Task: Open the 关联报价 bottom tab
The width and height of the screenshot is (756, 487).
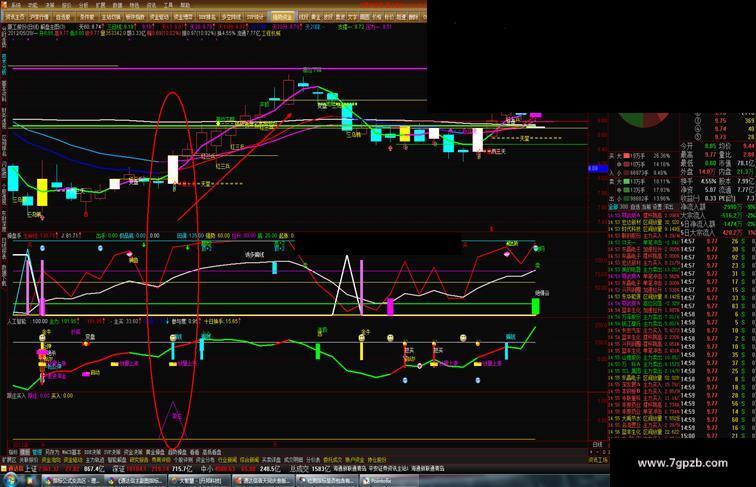Action: [x=28, y=460]
